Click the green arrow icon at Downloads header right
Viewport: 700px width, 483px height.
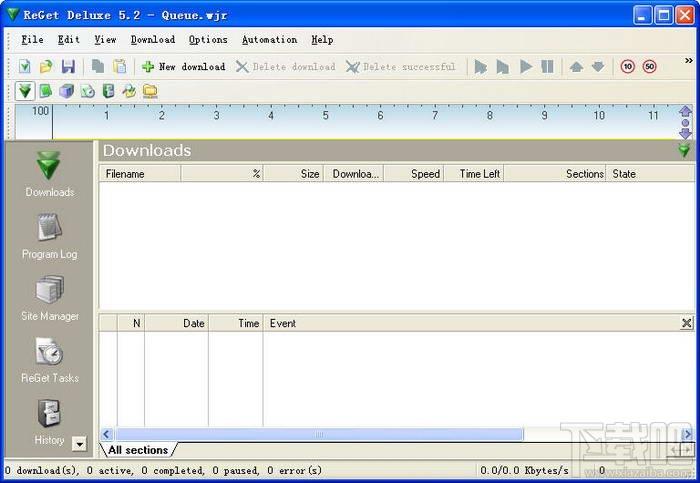684,150
